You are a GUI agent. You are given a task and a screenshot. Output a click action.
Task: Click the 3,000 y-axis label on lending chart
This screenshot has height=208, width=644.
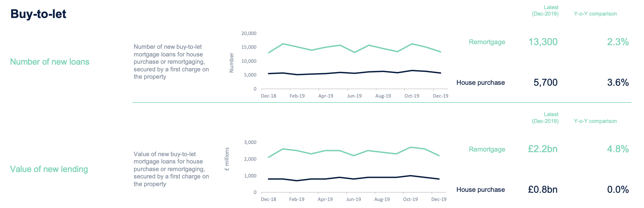click(x=250, y=142)
